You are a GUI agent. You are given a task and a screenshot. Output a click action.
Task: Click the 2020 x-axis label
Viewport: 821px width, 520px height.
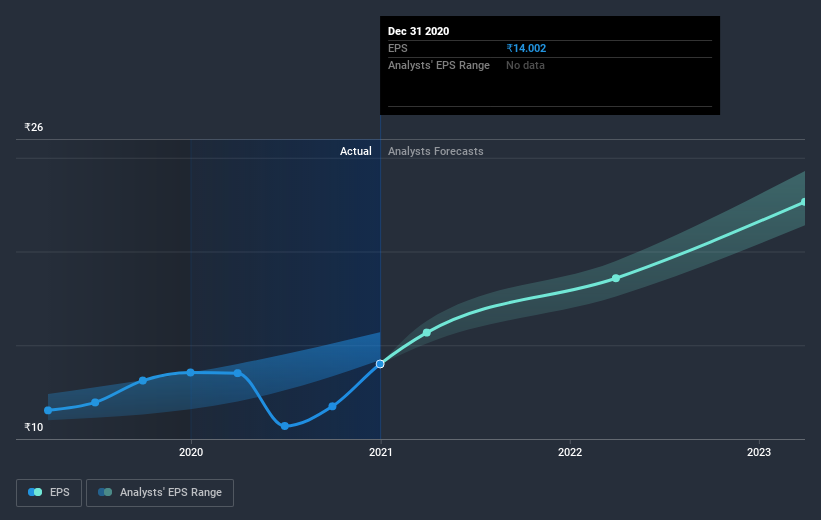tap(191, 452)
